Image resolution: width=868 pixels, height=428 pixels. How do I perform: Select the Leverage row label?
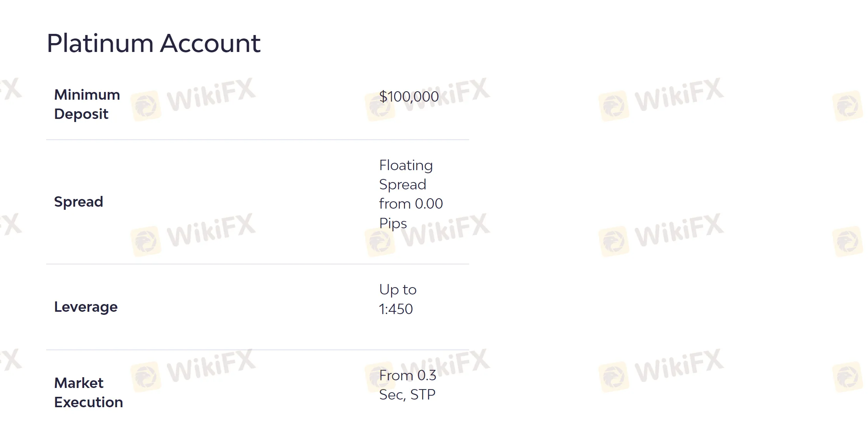point(86,307)
